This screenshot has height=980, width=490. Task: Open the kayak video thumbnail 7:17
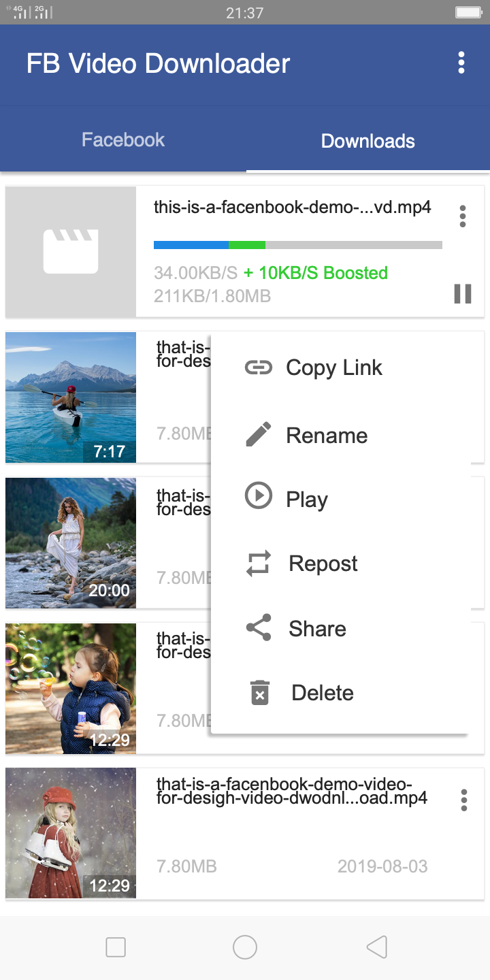point(71,397)
